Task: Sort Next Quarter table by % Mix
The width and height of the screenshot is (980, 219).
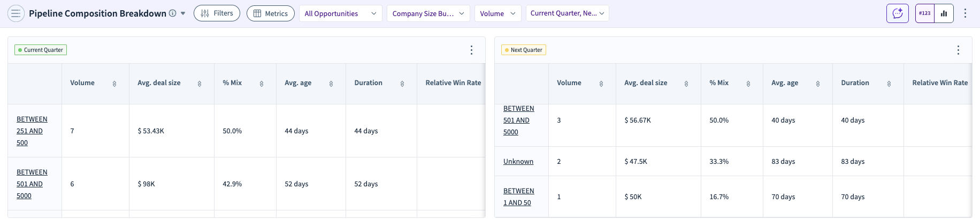Action: coord(748,84)
